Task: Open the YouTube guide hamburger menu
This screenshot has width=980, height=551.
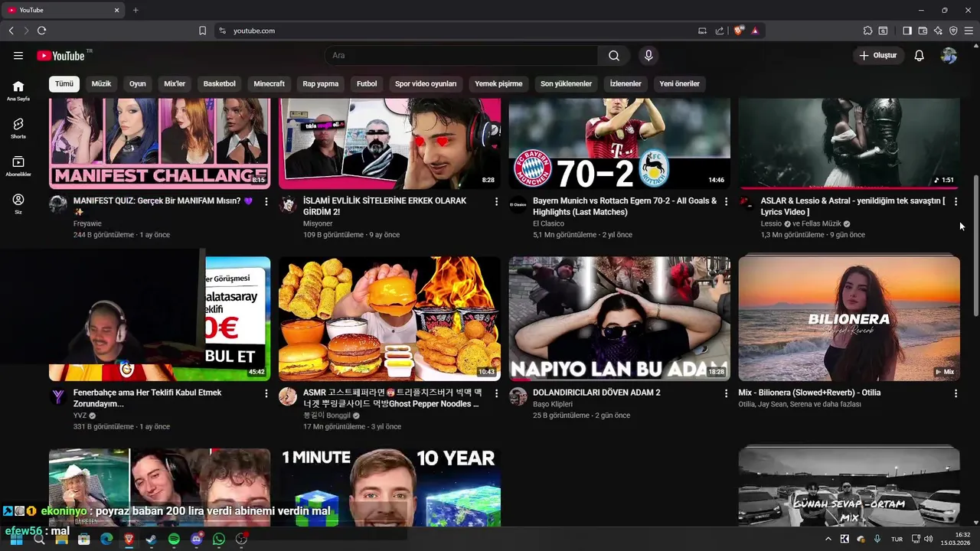Action: (18, 55)
